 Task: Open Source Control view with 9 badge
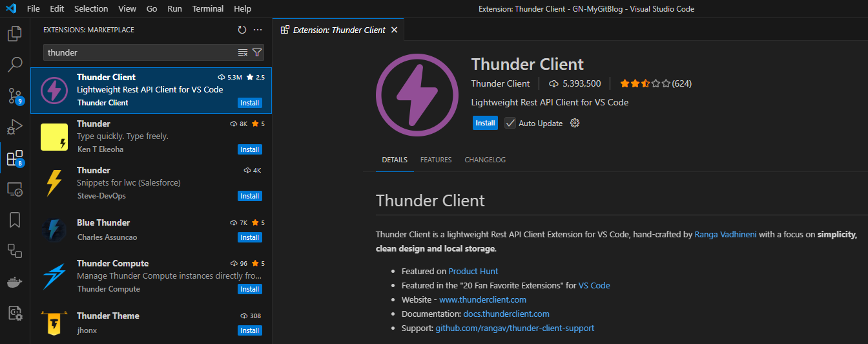click(x=15, y=96)
